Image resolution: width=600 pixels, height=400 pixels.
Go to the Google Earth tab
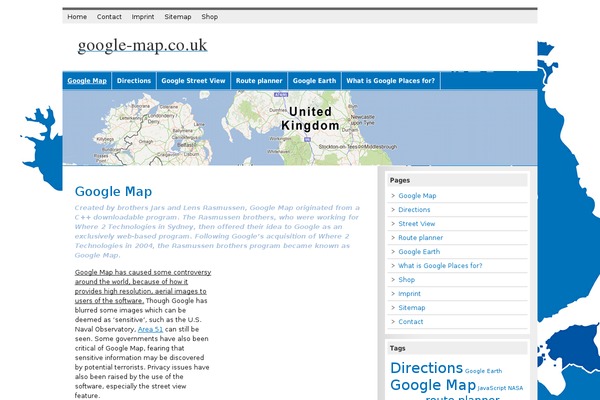coord(314,80)
